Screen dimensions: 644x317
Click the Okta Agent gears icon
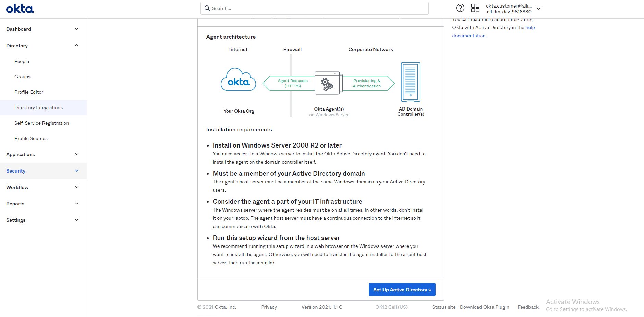328,83
